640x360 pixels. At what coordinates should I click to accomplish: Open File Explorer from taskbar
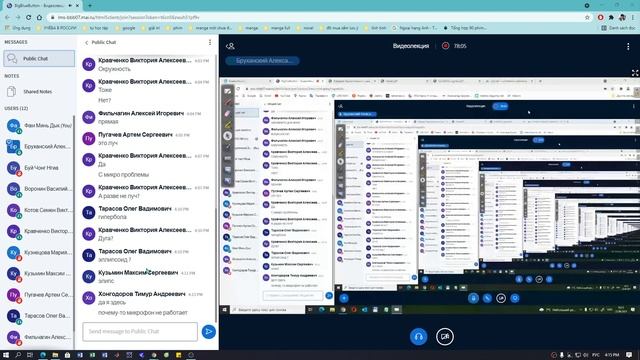point(55,355)
